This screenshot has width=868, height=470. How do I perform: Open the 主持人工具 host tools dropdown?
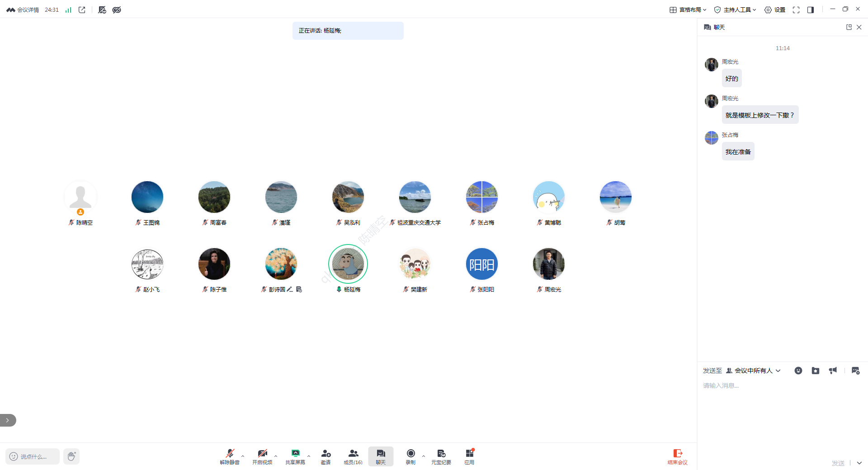click(x=735, y=9)
